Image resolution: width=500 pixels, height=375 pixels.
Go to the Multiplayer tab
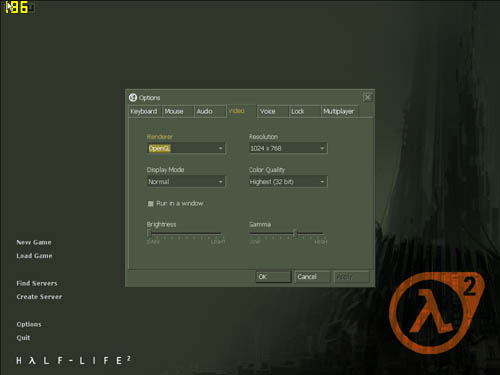[340, 111]
